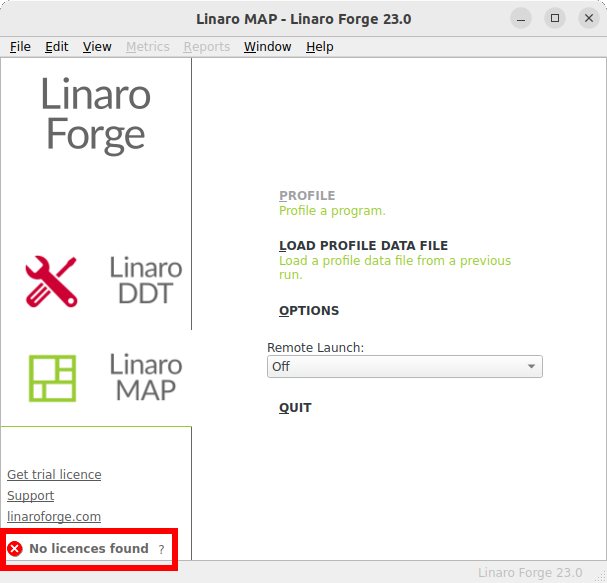Open the Window menu
This screenshot has height=583, width=607.
267,47
